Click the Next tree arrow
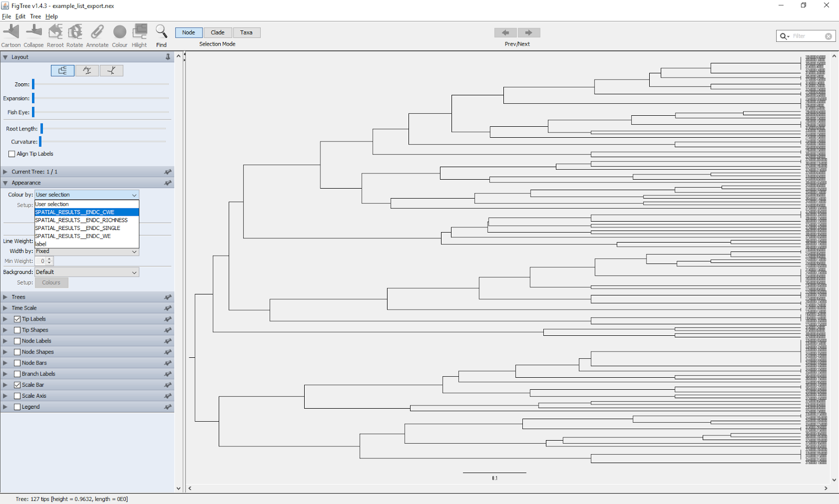 coord(529,32)
